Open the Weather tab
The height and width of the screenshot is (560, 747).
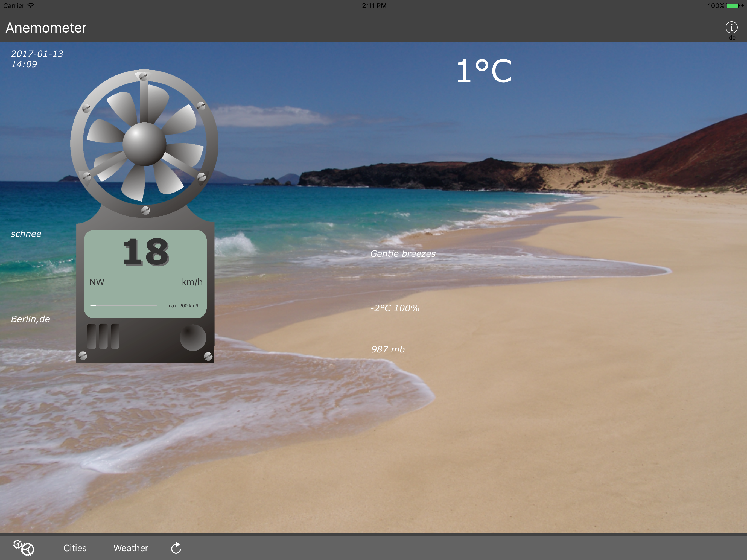click(x=131, y=548)
